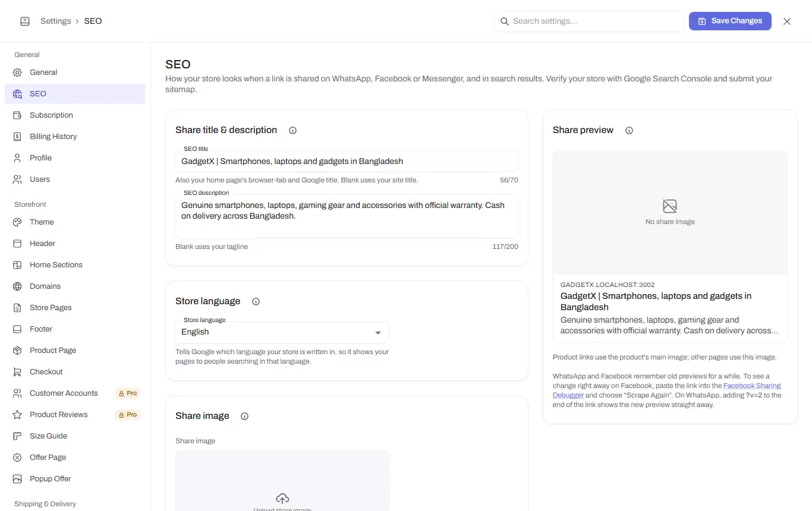
Task: Click the GADGETX.LOCALHOST:3002 preview URL text
Action: pyautogui.click(x=608, y=285)
